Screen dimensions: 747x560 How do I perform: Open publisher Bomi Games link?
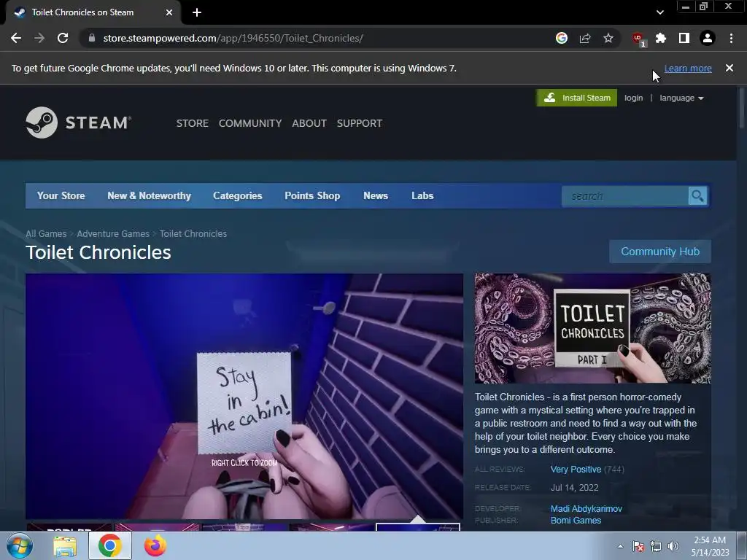click(x=576, y=521)
